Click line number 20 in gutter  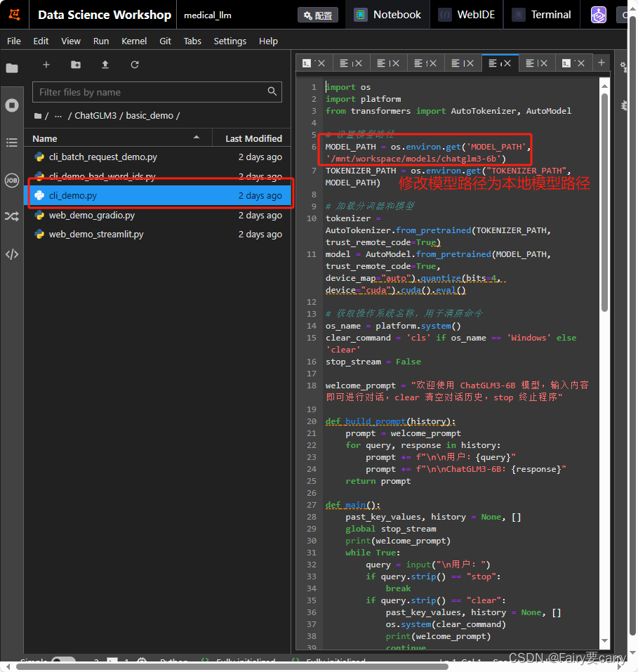pos(312,421)
